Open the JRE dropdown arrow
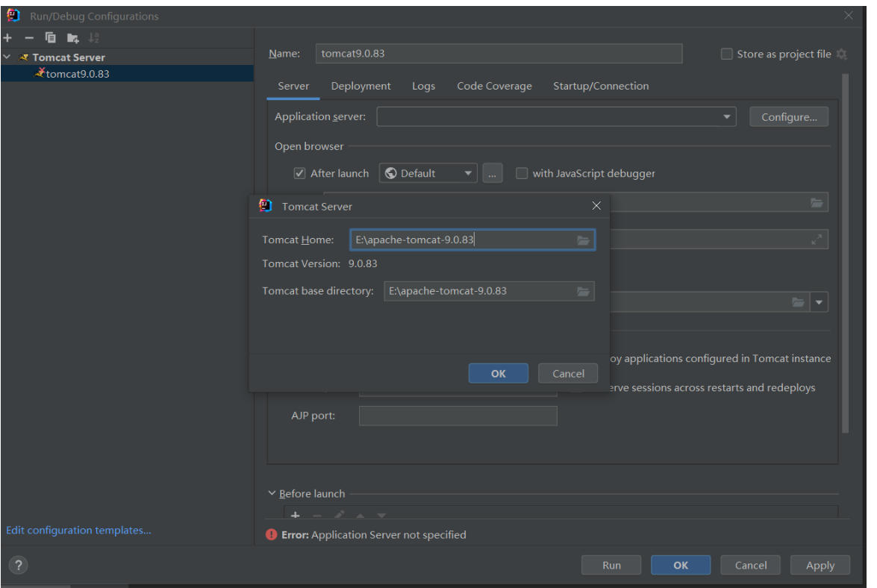 tap(819, 302)
